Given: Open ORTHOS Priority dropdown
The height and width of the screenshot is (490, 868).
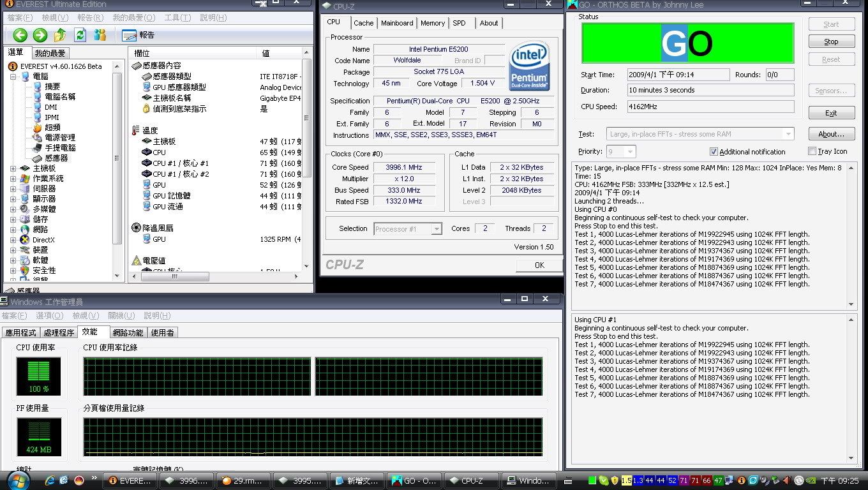Looking at the screenshot, I should pos(631,152).
